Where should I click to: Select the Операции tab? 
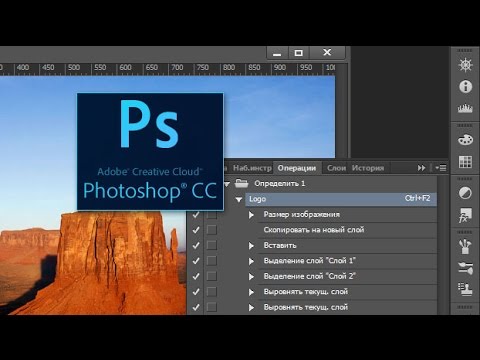[x=297, y=168]
